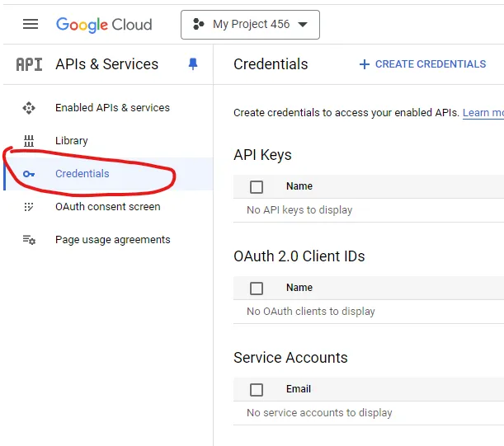Click the Page usage agreements icon
This screenshot has height=446, width=504.
click(x=29, y=240)
